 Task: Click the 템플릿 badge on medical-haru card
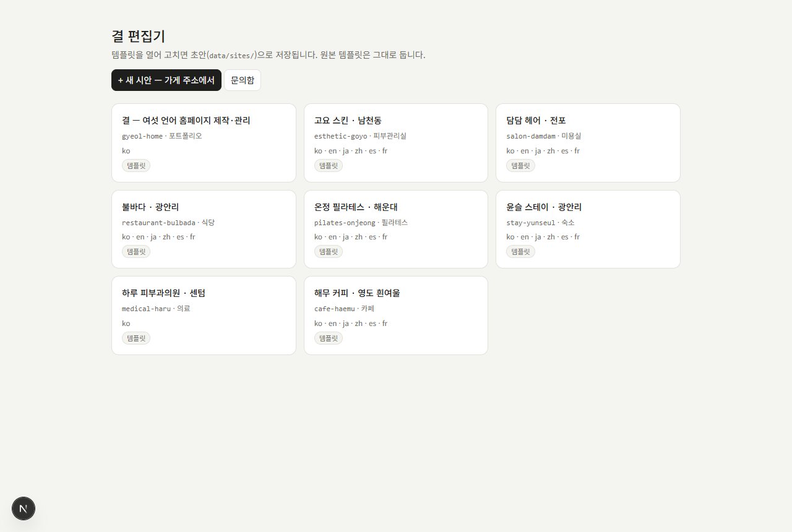click(136, 338)
